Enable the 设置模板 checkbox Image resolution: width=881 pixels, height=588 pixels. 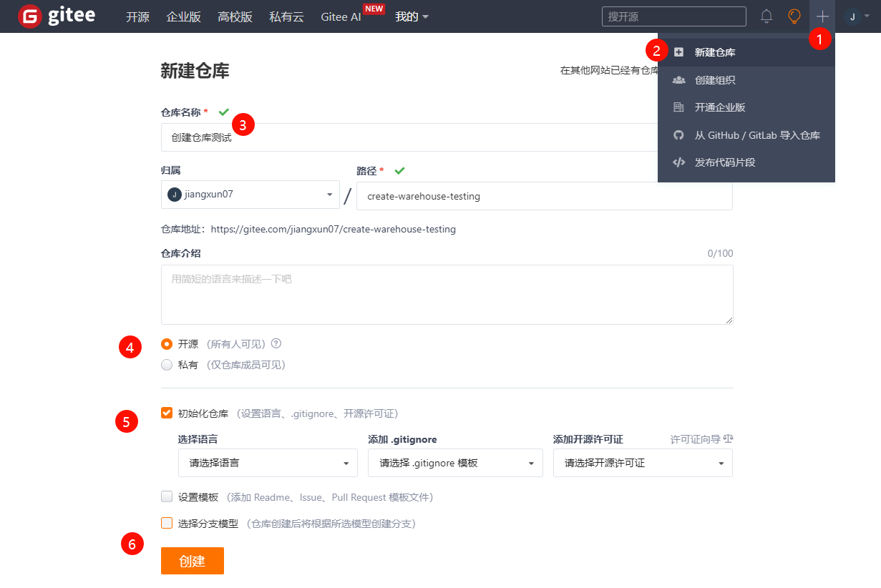166,496
